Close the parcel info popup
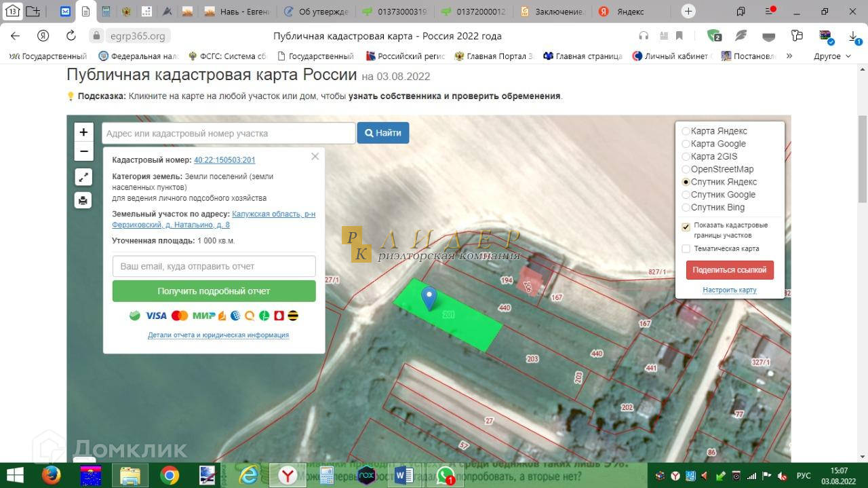868x488 pixels. [315, 157]
